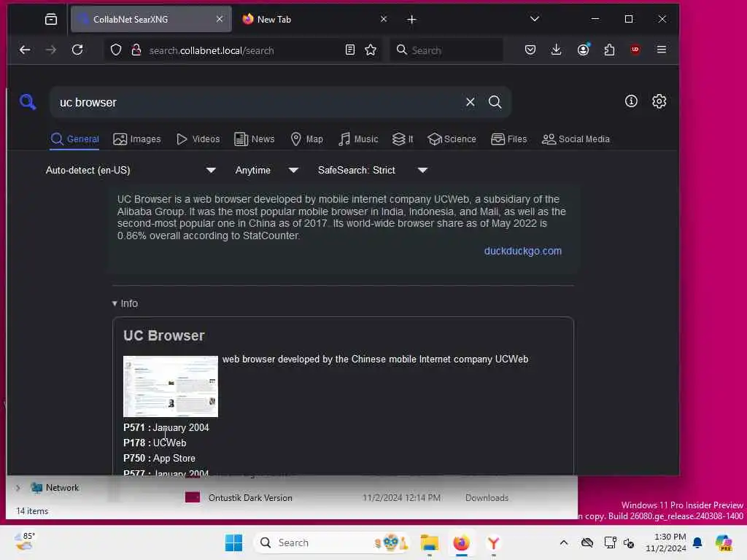Expand the Network tree item in File Explorer
This screenshot has width=747, height=560.
(x=18, y=488)
